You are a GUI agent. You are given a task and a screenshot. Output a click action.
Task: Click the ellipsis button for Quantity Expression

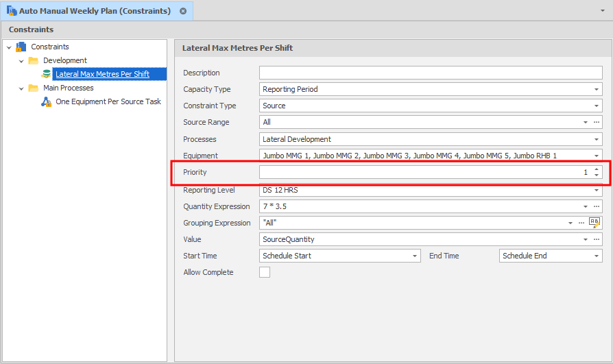click(x=597, y=206)
